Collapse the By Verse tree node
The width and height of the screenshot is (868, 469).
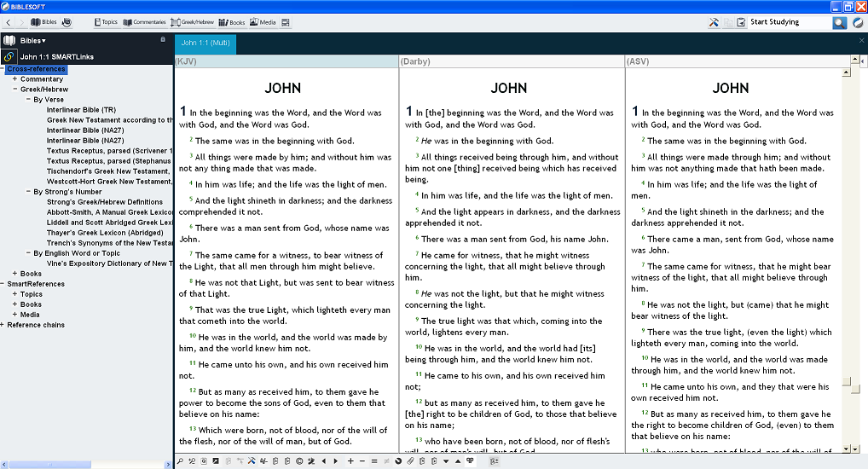pos(28,100)
